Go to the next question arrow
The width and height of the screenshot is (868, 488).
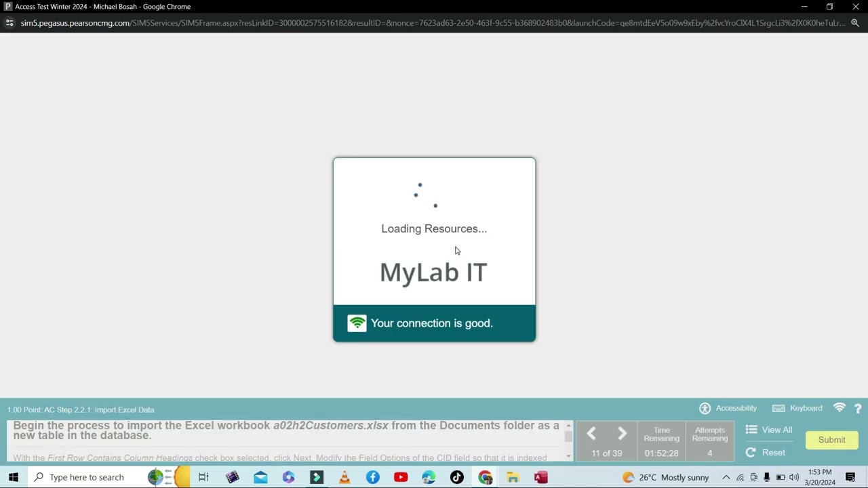click(622, 434)
